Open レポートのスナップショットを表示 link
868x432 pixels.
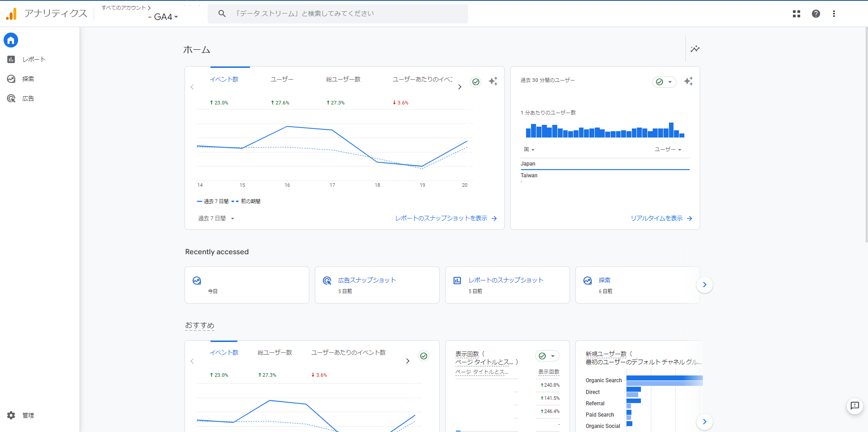click(x=446, y=218)
